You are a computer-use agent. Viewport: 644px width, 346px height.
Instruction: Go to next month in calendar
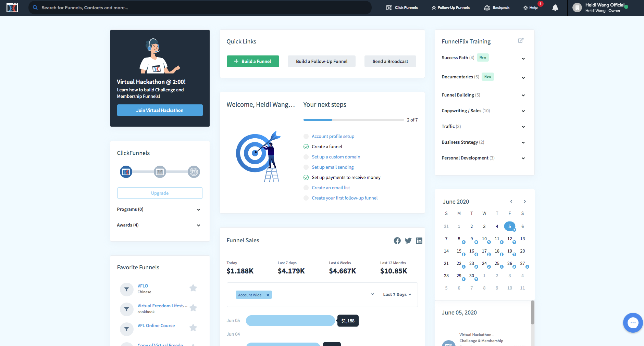click(524, 201)
